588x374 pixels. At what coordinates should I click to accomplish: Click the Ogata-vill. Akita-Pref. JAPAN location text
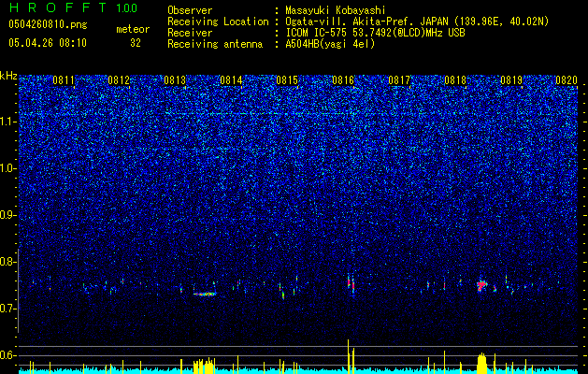tap(417, 22)
